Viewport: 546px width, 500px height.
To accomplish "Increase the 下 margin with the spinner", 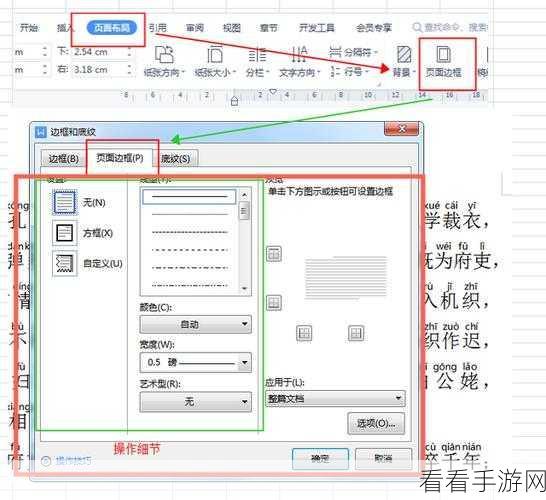I will tap(130, 49).
